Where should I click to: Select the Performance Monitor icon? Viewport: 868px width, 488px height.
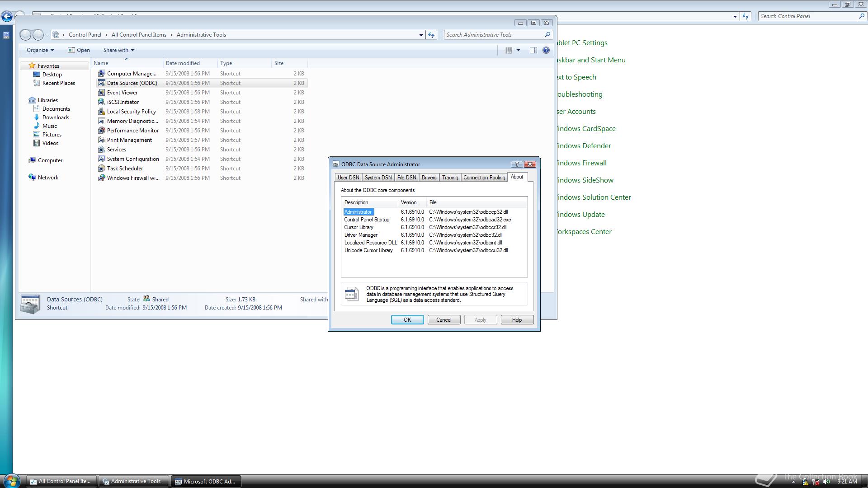(x=102, y=130)
